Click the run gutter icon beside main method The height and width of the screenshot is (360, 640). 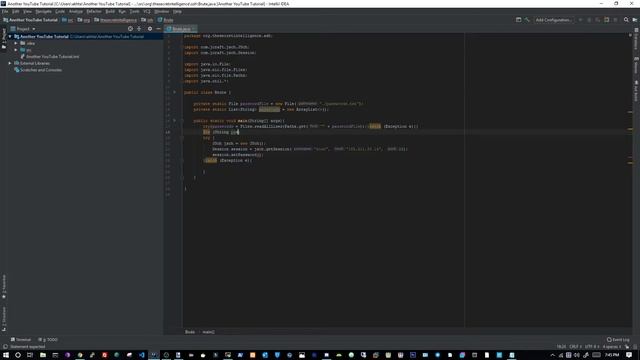coord(174,121)
